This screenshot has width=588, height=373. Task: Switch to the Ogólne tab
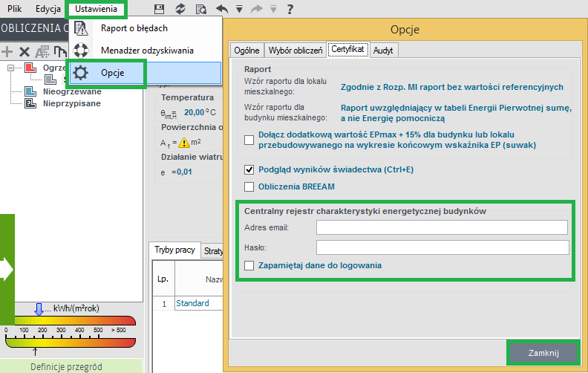click(x=246, y=51)
